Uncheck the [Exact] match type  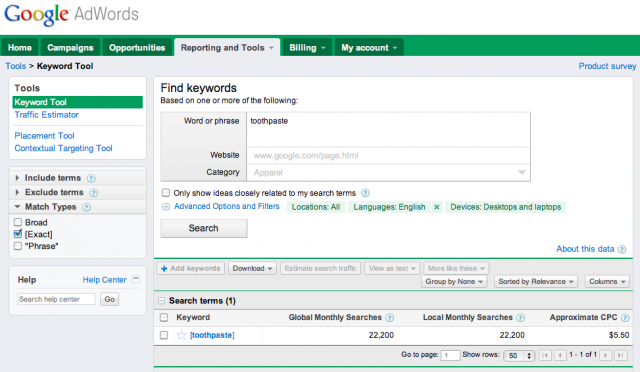(x=18, y=234)
